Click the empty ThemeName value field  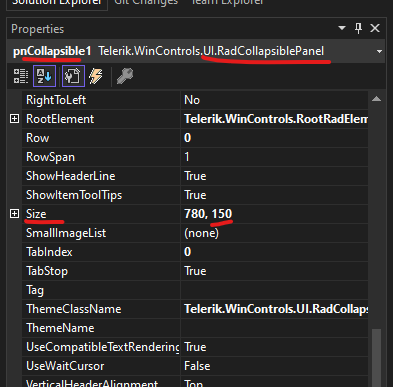274,328
